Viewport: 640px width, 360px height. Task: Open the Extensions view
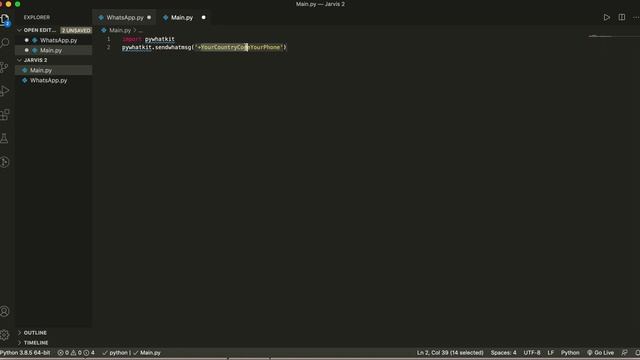click(x=4, y=114)
